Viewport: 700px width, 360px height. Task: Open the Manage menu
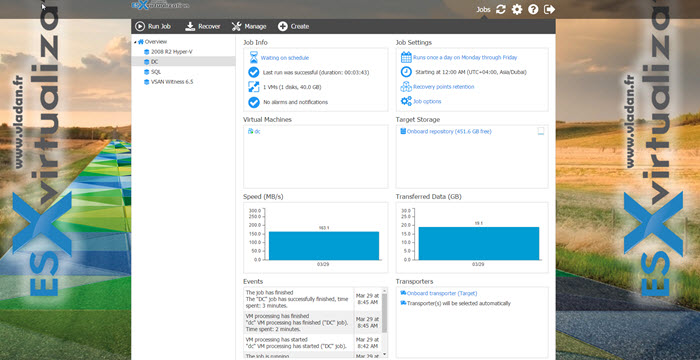pyautogui.click(x=249, y=26)
